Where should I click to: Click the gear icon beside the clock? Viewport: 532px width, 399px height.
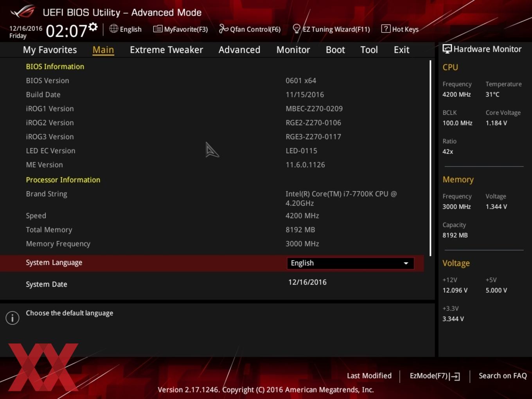(x=93, y=27)
